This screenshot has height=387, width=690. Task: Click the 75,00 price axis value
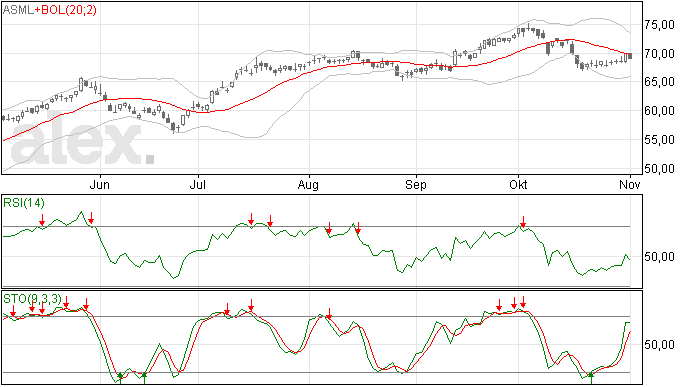tap(659, 25)
